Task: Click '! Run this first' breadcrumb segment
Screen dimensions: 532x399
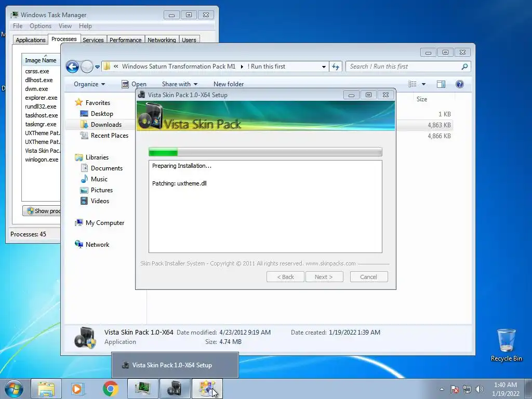Action: pyautogui.click(x=267, y=66)
